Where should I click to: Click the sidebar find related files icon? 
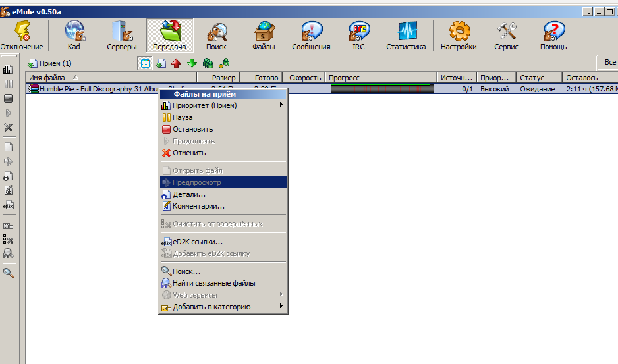pos(9,253)
